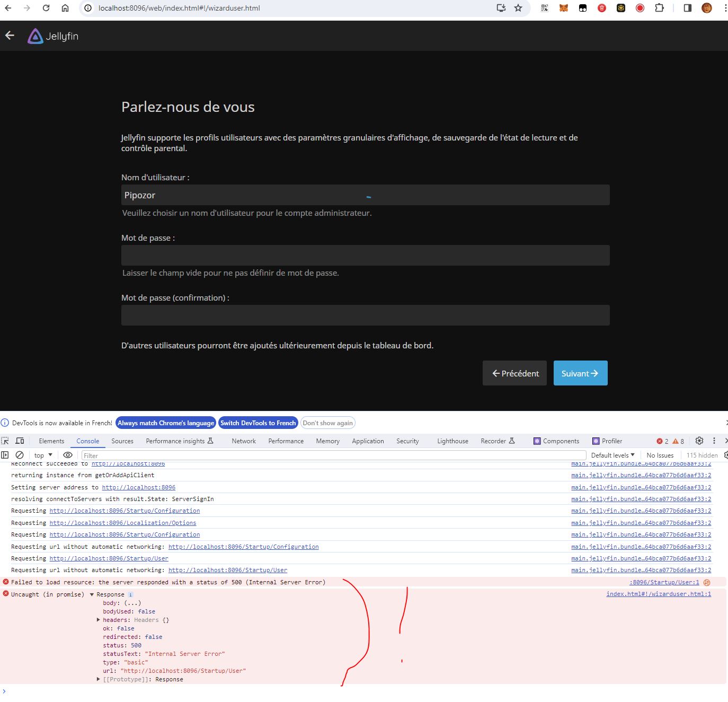Toggle the device toolbar emulation
The width and height of the screenshot is (728, 702).
click(20, 441)
